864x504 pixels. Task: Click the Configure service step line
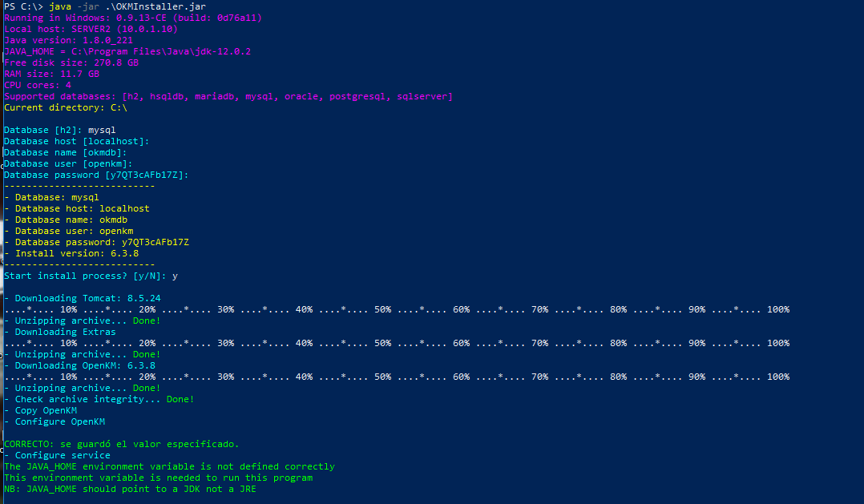coord(63,455)
